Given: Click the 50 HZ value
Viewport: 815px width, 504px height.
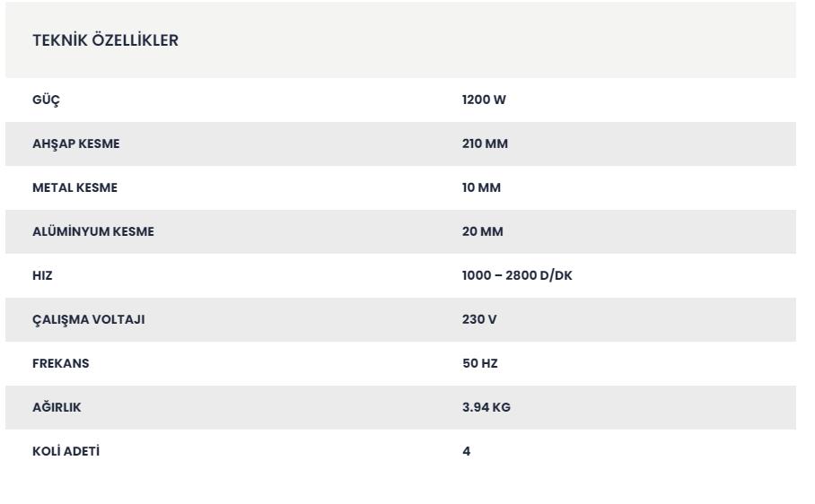Looking at the screenshot, I should (480, 363).
